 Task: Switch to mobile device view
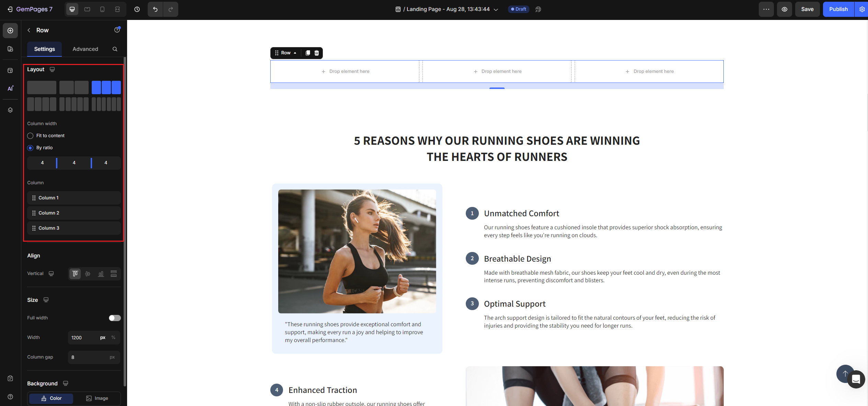click(102, 9)
